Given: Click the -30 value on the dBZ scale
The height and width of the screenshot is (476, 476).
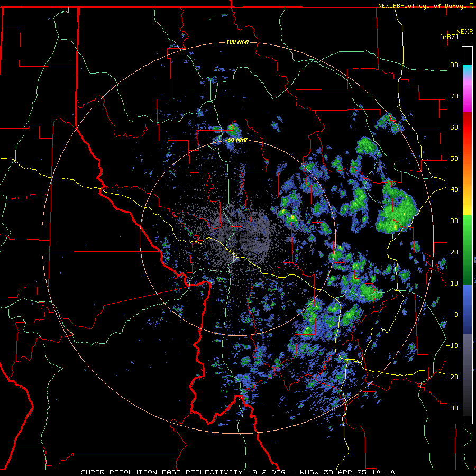Looking at the screenshot, I should (452, 408).
